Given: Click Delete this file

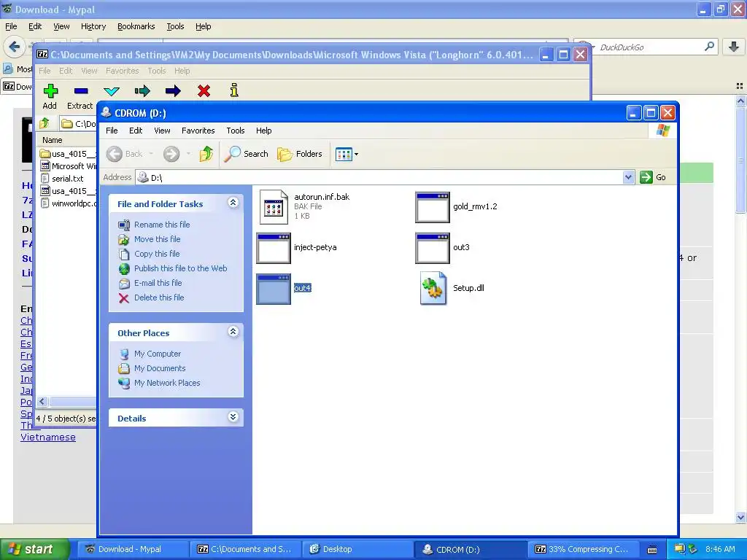Looking at the screenshot, I should (x=159, y=297).
